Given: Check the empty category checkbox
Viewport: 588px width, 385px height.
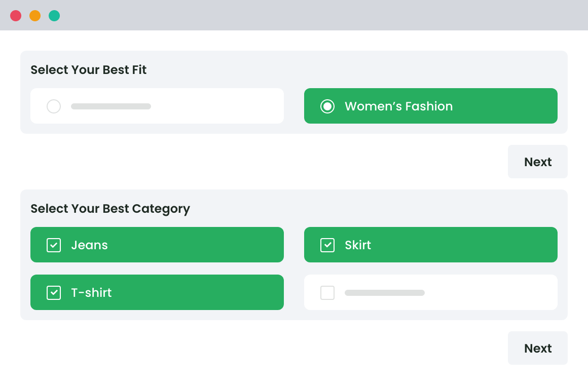Looking at the screenshot, I should [x=327, y=292].
